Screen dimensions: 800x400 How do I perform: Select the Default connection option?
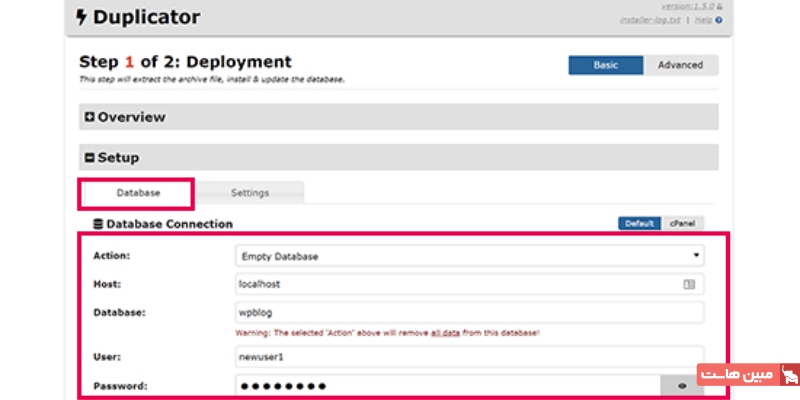point(640,224)
